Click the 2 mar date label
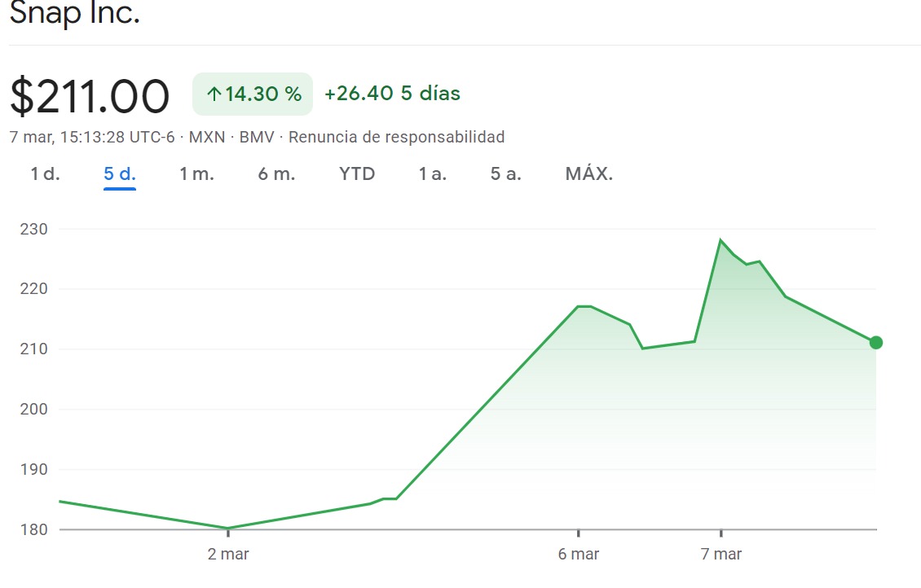The image size is (921, 588). pos(228,554)
